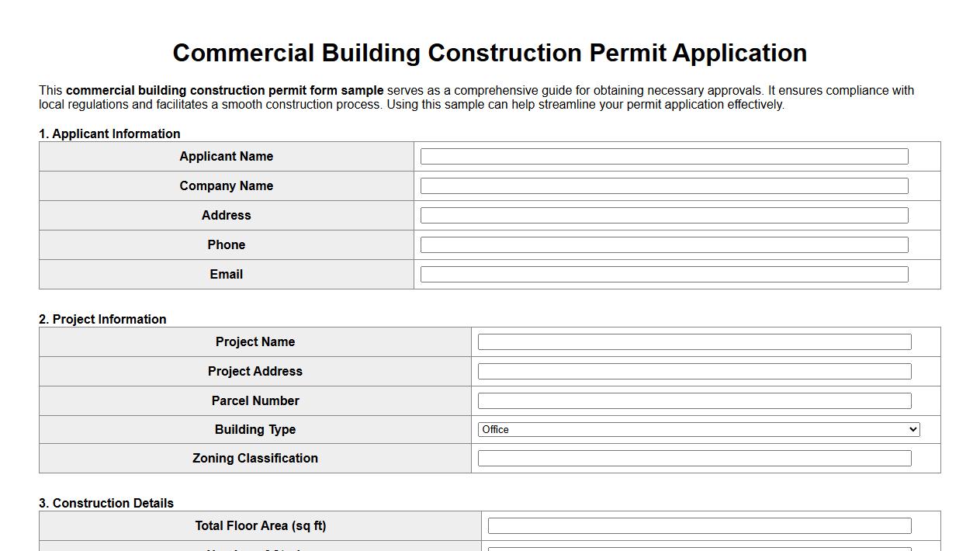
Task: Click the Company Name input field
Action: [663, 185]
